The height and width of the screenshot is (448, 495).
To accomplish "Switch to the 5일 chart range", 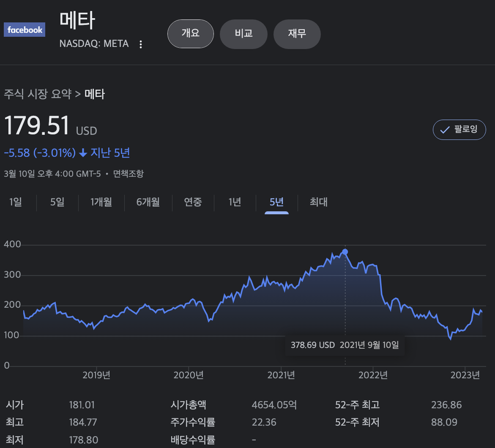I will point(57,202).
